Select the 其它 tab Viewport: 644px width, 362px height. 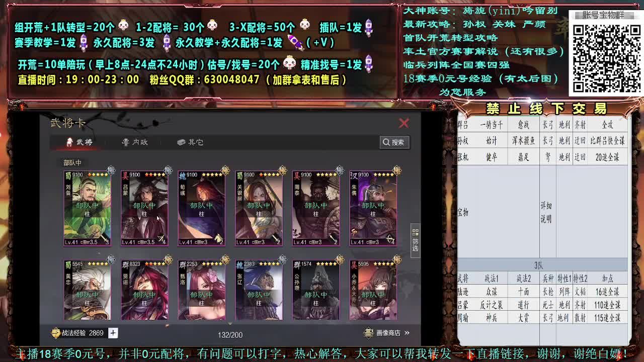tap(190, 142)
